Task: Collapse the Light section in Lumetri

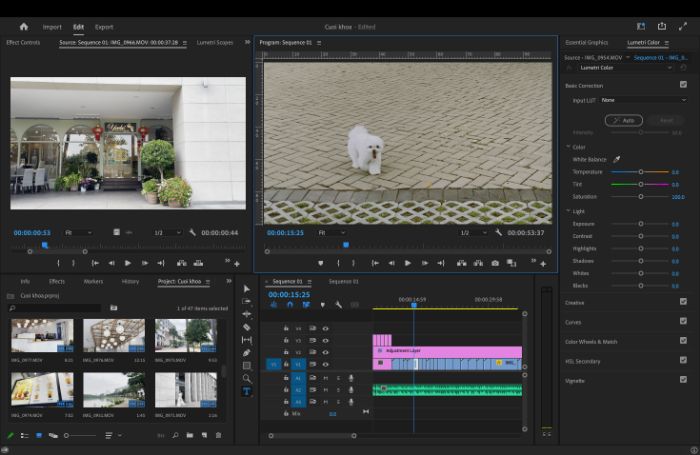Action: coord(568,211)
